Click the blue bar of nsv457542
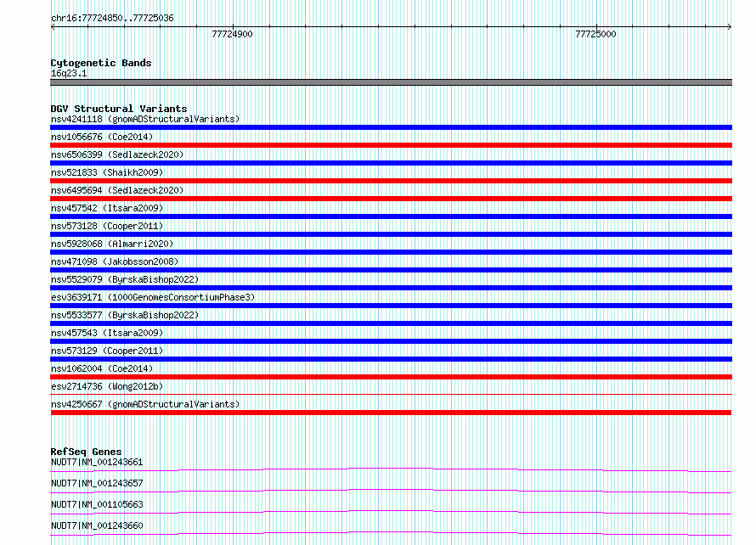 point(391,216)
